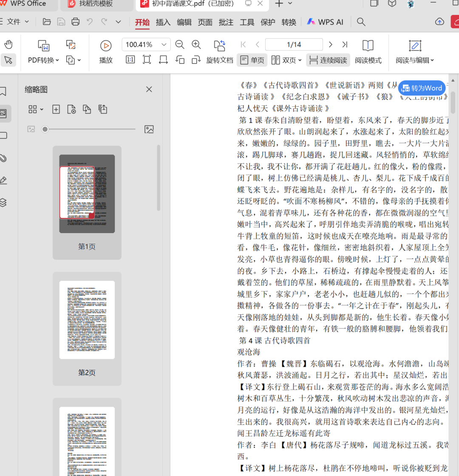Open the folder icon in the toolbar

tap(46, 22)
